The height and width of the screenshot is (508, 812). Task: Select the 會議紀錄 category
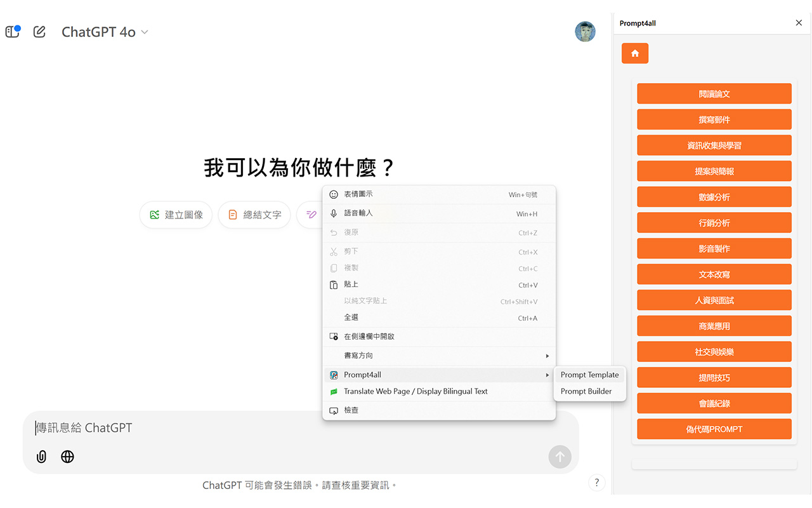point(714,403)
